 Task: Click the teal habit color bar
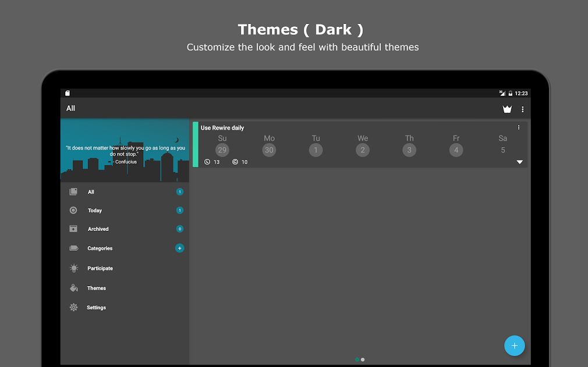196,144
